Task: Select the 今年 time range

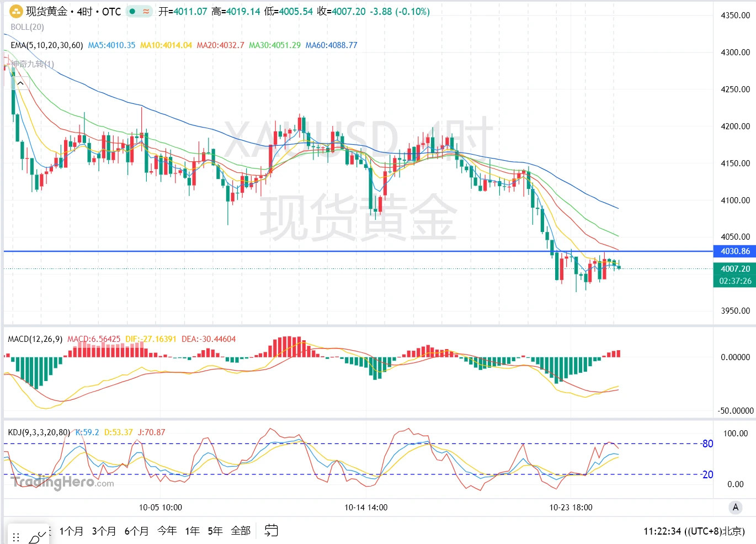Action: [x=167, y=531]
